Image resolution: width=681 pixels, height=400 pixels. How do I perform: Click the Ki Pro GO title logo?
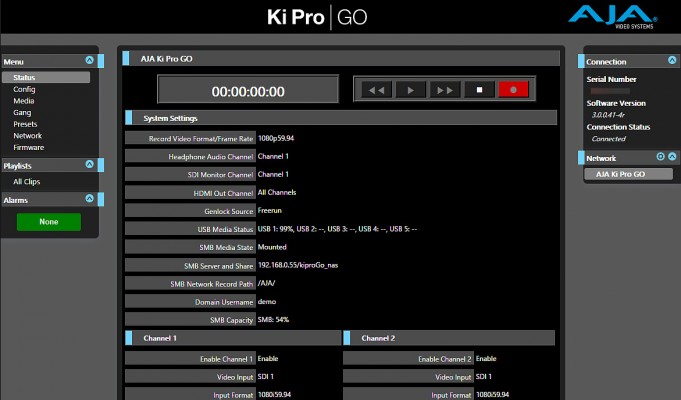click(317, 17)
